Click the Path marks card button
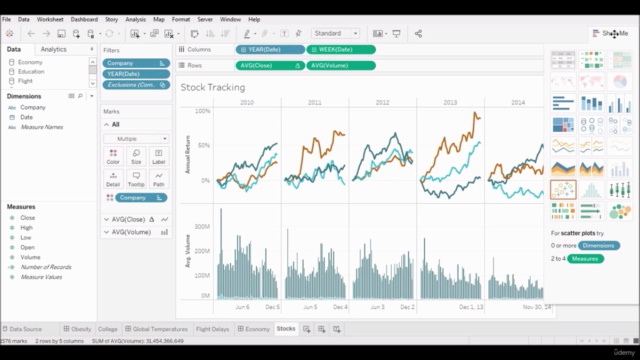This screenshot has height=360, width=640. (x=158, y=179)
